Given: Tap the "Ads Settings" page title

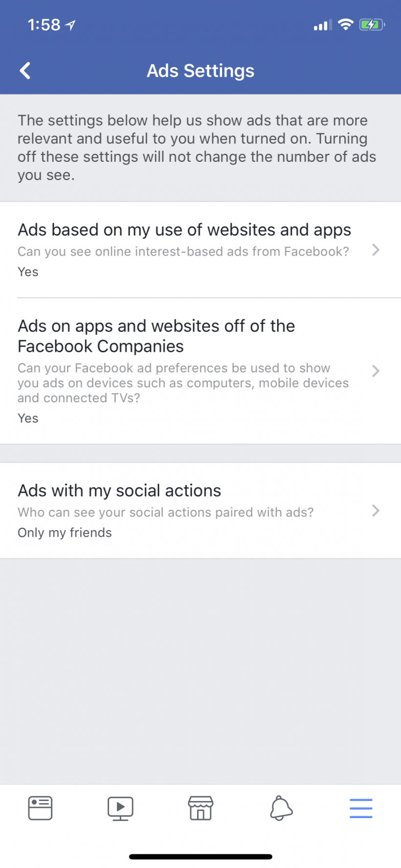Looking at the screenshot, I should [200, 71].
